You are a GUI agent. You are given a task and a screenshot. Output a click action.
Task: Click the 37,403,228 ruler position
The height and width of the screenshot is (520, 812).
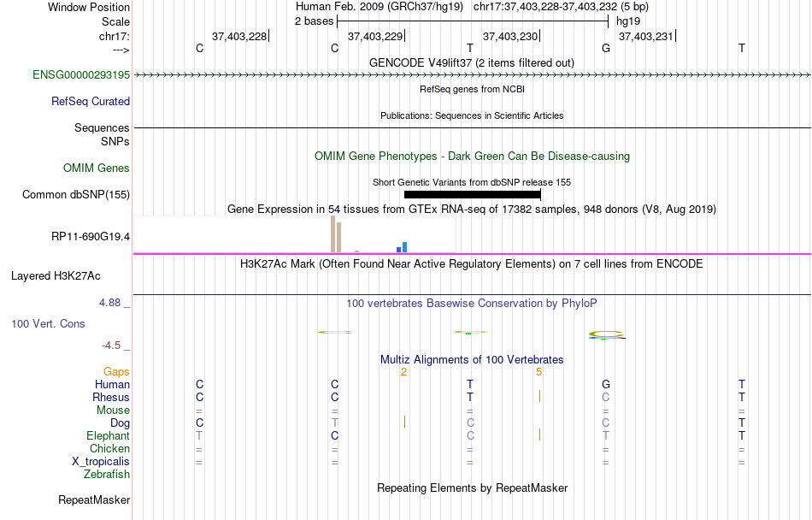[239, 36]
